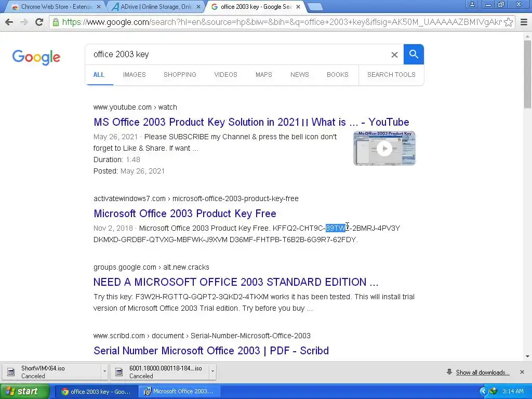Screen dimensions: 532x399
Task: Click the system clock showing 3:14 AM
Action: (513, 391)
